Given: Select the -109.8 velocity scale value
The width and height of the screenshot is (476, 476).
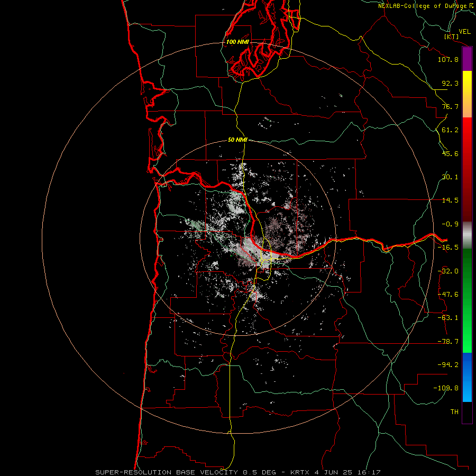Looking at the screenshot, I should tap(446, 388).
